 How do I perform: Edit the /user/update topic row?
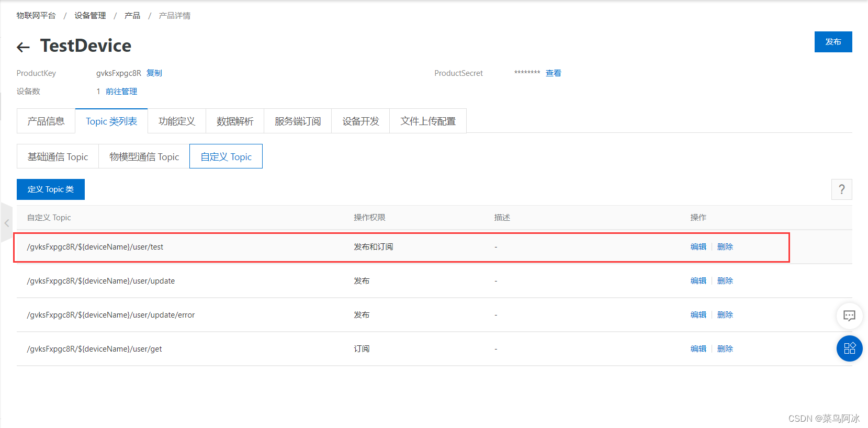click(x=698, y=281)
